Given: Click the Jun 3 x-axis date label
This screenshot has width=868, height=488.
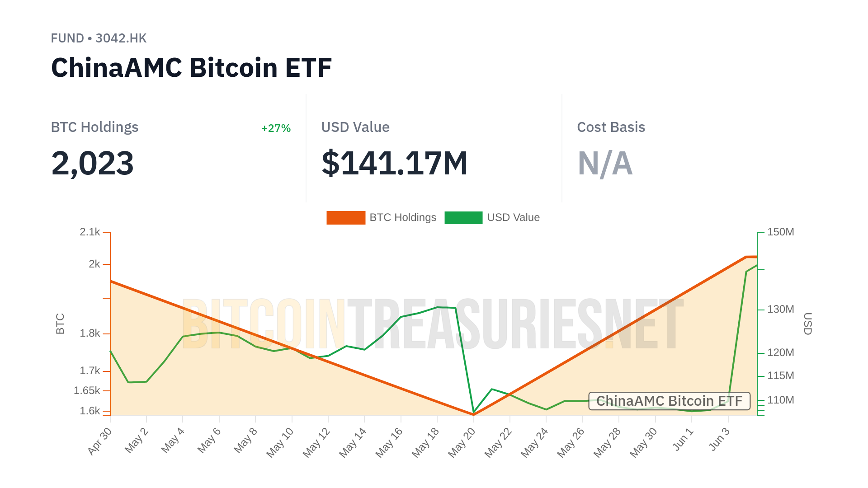Looking at the screenshot, I should click(x=719, y=439).
